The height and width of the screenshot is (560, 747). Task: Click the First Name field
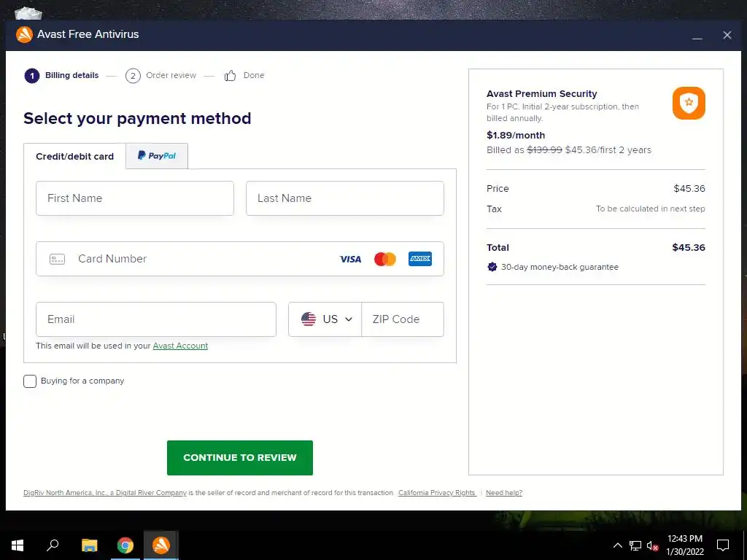[x=135, y=198]
